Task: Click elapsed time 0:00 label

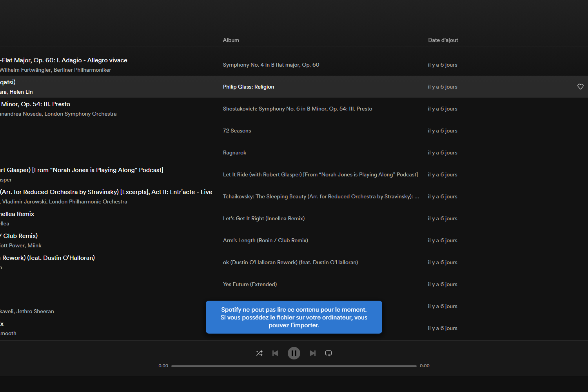Action: click(x=163, y=366)
